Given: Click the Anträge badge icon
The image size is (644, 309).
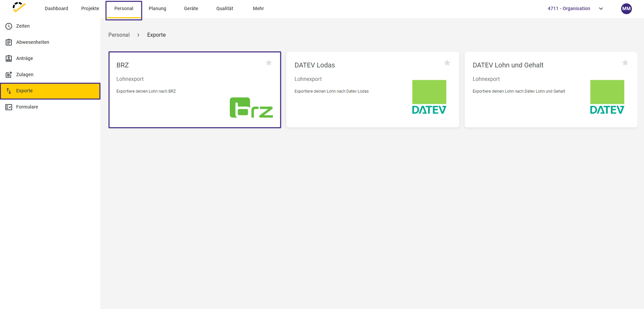Looking at the screenshot, I should pyautogui.click(x=9, y=59).
